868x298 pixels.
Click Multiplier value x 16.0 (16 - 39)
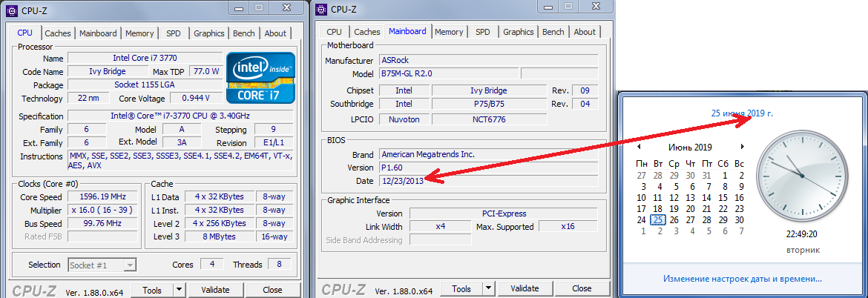click(103, 210)
